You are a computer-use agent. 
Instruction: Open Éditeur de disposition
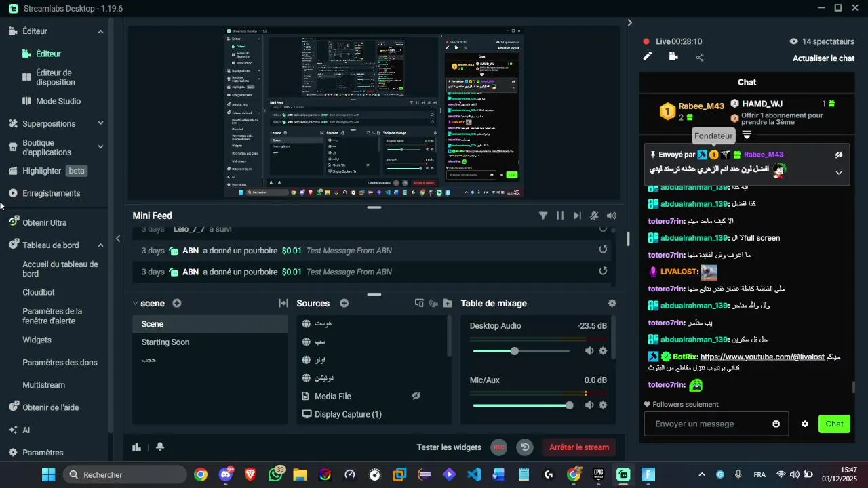(x=57, y=77)
